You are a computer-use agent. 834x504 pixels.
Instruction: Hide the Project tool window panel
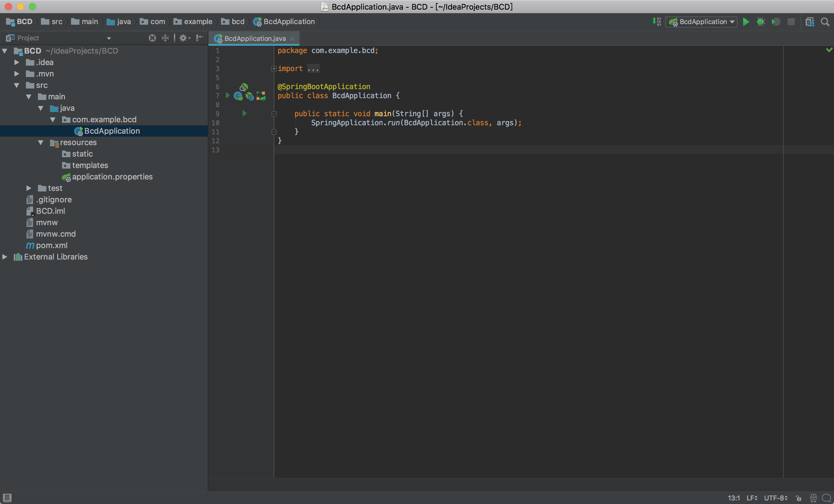tap(200, 38)
